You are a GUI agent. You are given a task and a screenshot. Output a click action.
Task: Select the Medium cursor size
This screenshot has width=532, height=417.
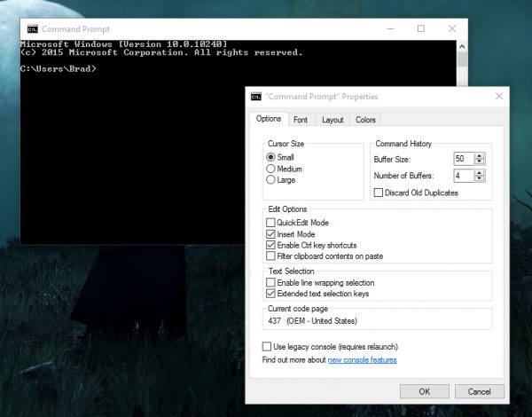pyautogui.click(x=270, y=169)
